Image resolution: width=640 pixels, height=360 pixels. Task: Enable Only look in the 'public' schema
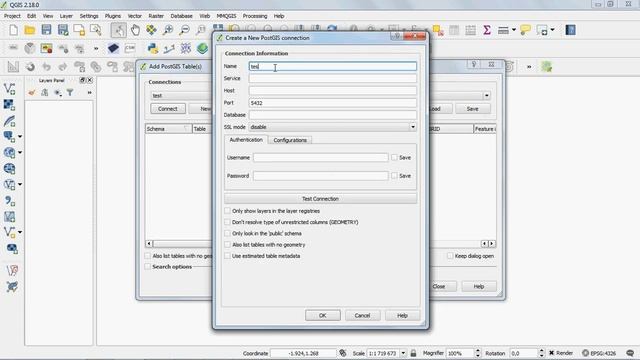click(x=227, y=233)
